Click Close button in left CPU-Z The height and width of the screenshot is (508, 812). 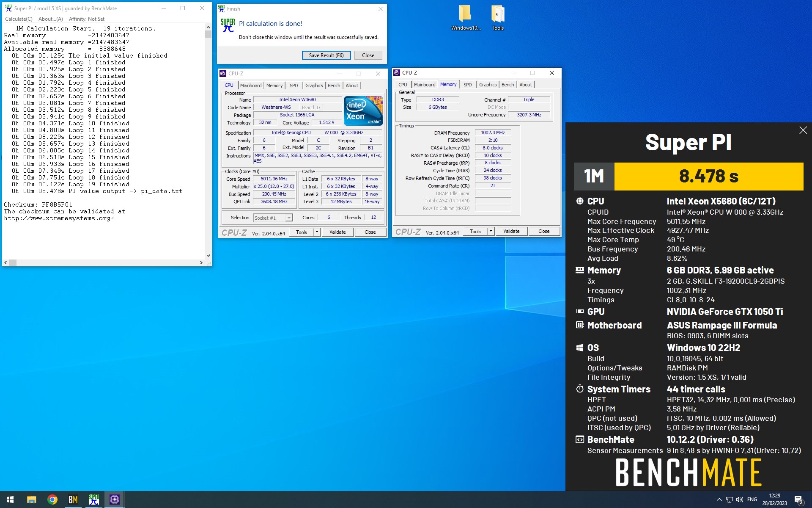[370, 232]
